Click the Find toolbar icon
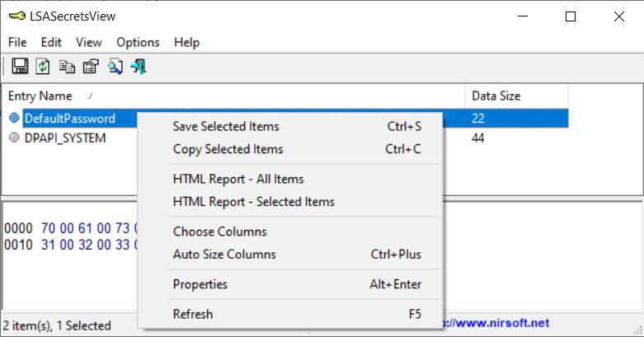Image resolution: width=644 pixels, height=337 pixels. (115, 66)
